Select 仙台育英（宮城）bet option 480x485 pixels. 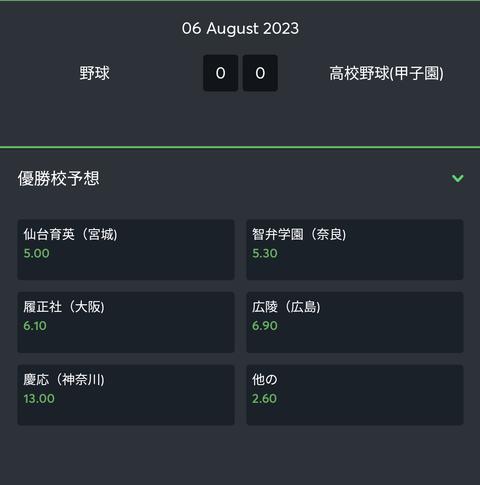point(126,250)
